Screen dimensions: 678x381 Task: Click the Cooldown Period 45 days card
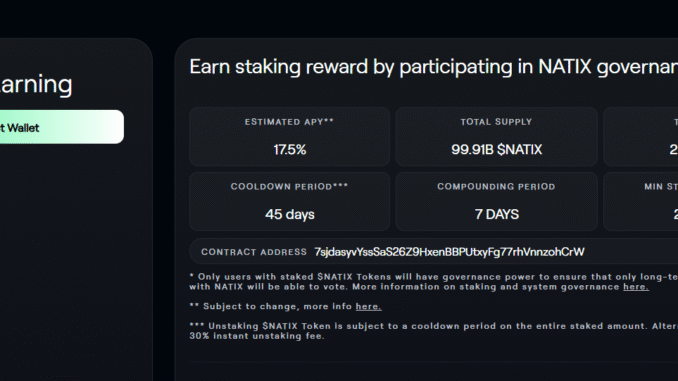point(289,202)
